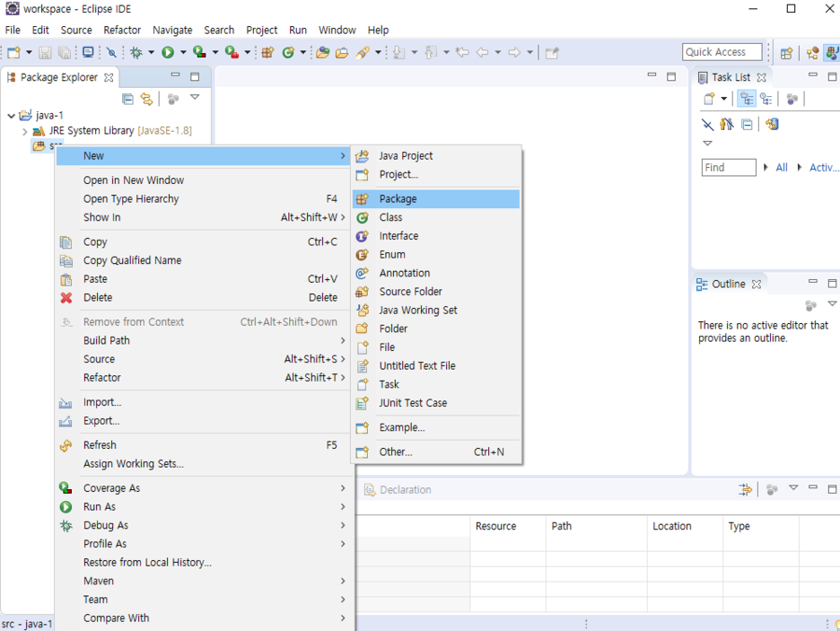Click the Open Perspective icon
Viewport: 840px width, 631px height.
click(786, 53)
